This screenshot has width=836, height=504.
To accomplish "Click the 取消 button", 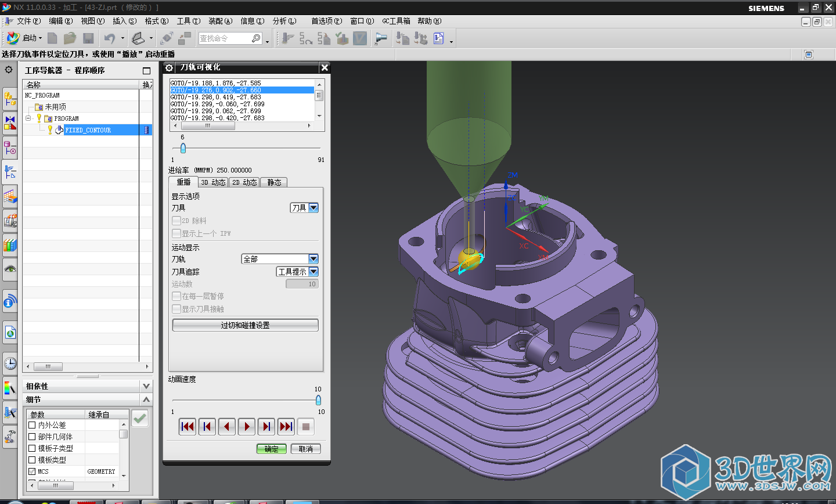I will (305, 449).
